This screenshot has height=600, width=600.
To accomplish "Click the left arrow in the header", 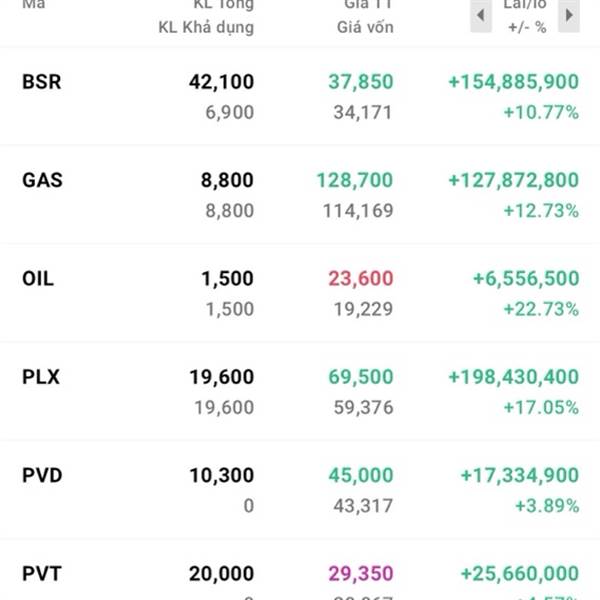I will pyautogui.click(x=481, y=15).
